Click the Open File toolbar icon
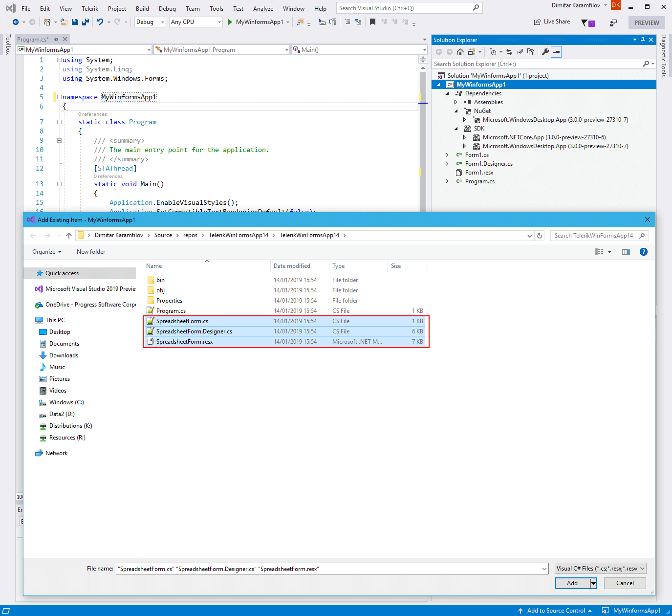 pyautogui.click(x=64, y=22)
